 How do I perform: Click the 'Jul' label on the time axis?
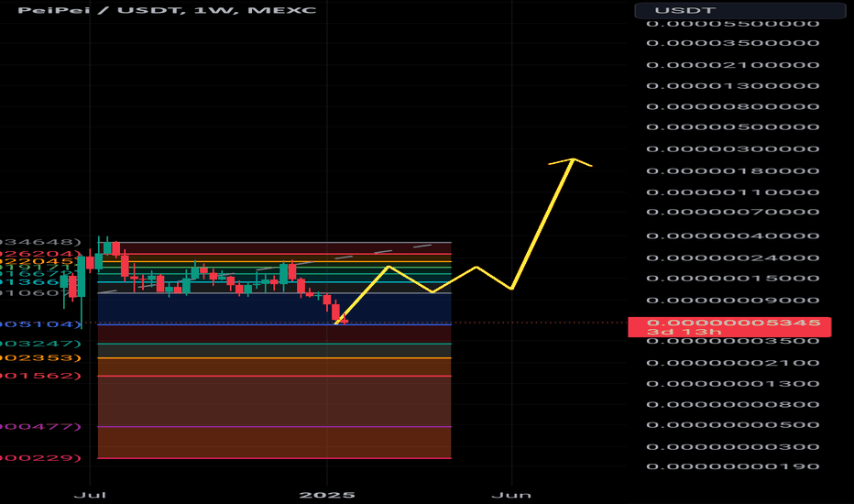click(x=90, y=495)
